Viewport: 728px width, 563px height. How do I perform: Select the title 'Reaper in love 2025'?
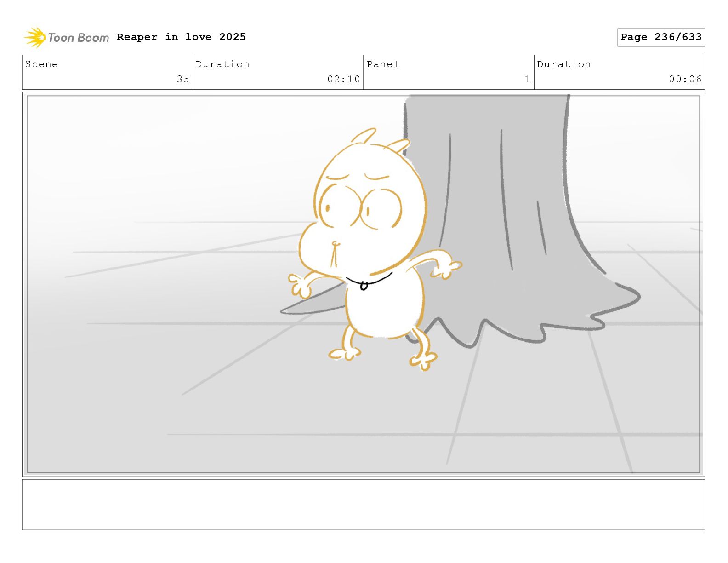tap(181, 37)
